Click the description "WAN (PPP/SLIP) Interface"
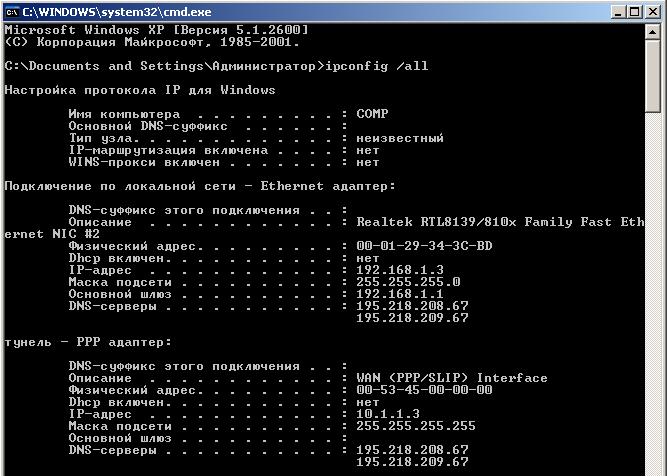 (452, 378)
